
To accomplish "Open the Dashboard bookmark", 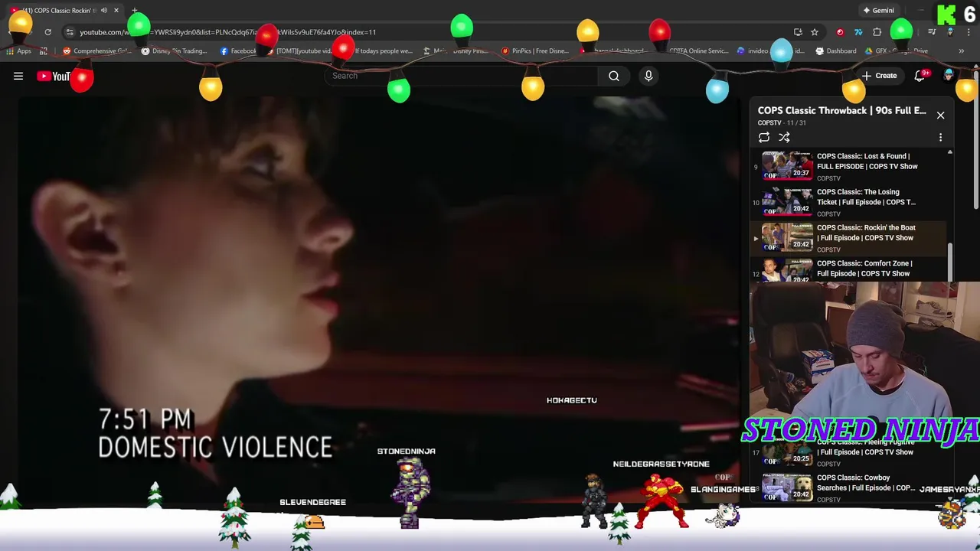I will coord(836,51).
